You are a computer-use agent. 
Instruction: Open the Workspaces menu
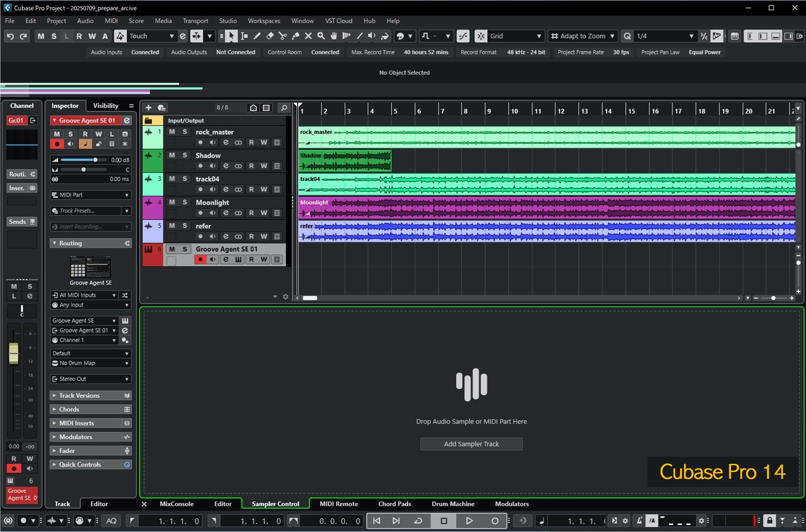coord(264,21)
